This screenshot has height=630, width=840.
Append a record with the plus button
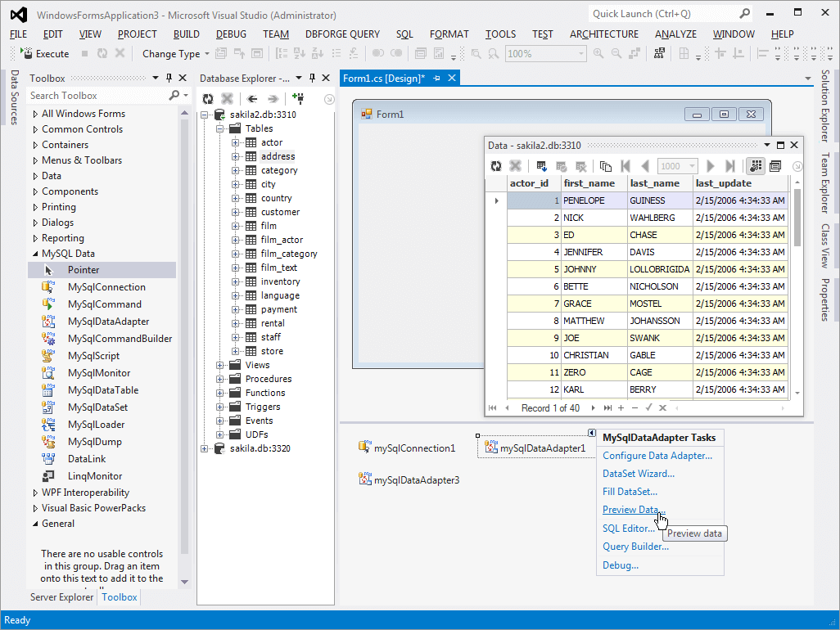(x=621, y=408)
